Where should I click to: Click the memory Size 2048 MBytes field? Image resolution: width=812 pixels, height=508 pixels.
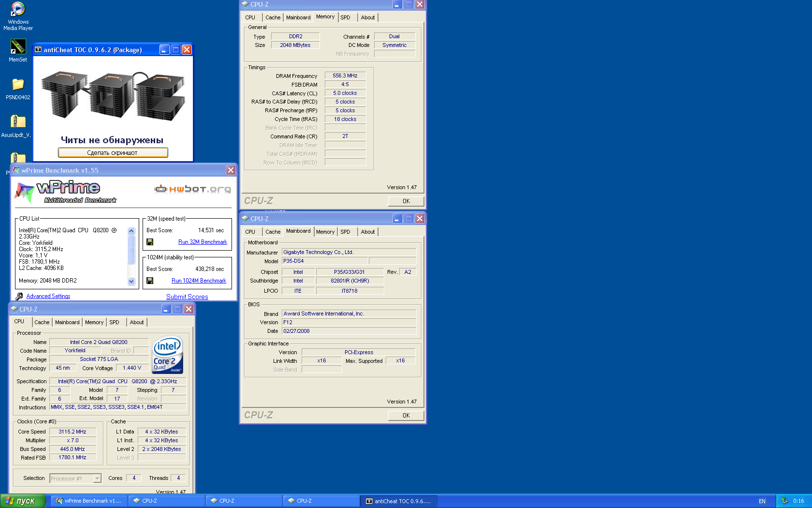point(295,45)
